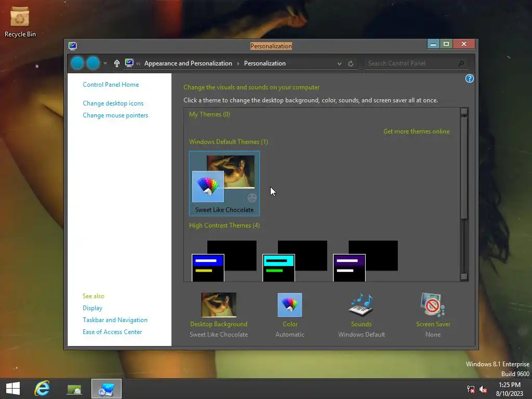532x399 pixels.
Task: Click the Personalization breadcrumb
Action: (x=264, y=63)
